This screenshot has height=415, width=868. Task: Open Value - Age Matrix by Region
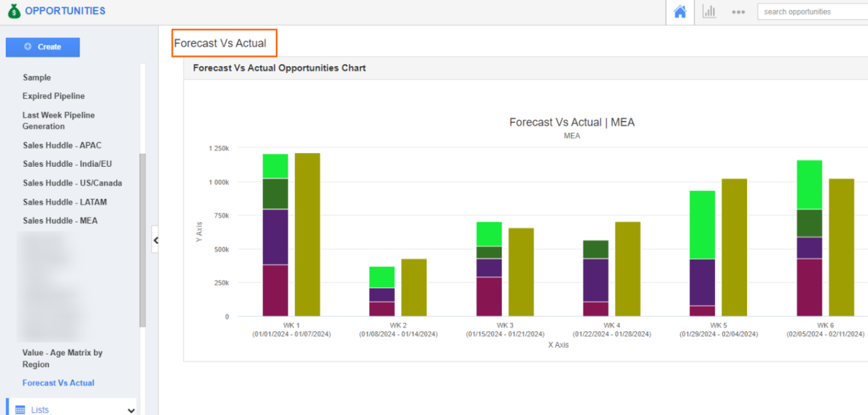[x=62, y=358]
